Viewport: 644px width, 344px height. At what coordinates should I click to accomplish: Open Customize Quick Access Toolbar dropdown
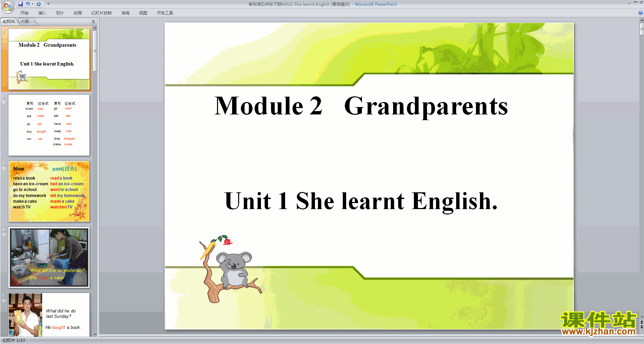[48, 4]
